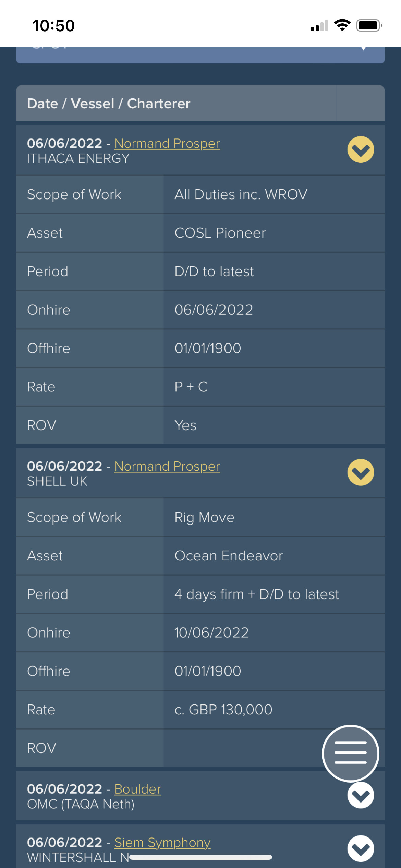Tap the Wi-Fi status icon

pos(342,25)
